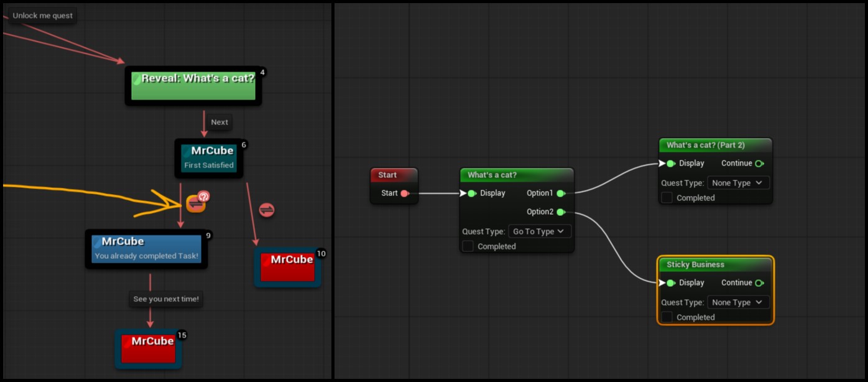
Task: Click the Continue pin on What's a cat? (Part 2)
Action: (x=760, y=163)
